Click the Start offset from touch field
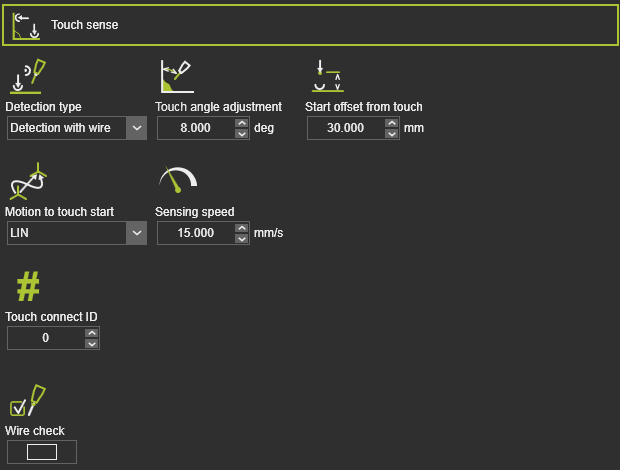Image resolution: width=620 pixels, height=470 pixels. pos(345,128)
